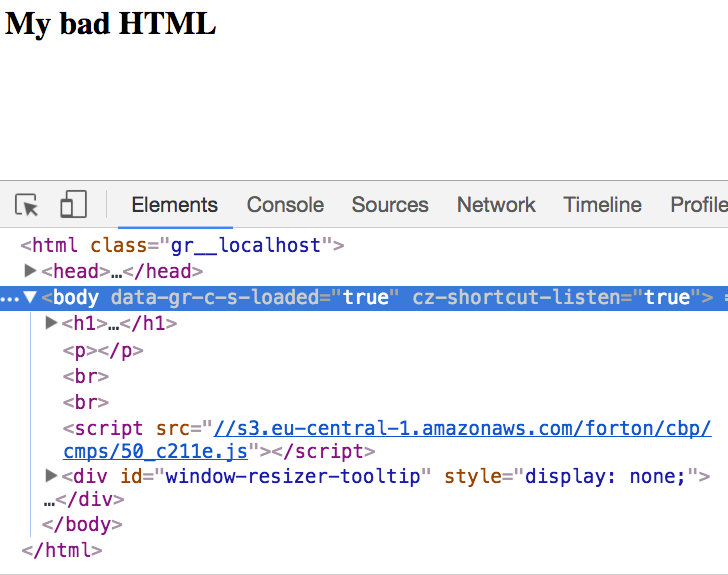Collapse the body element node
Screen dimensions: 728x575
(x=30, y=297)
